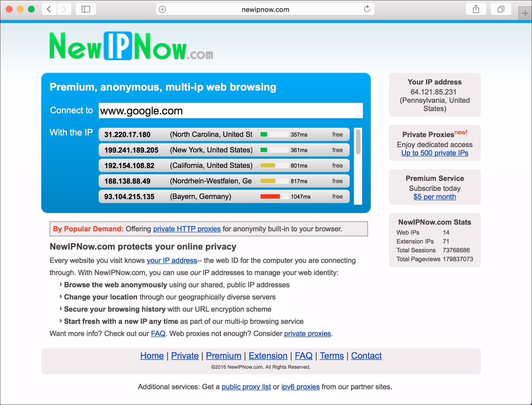532x405 pixels.
Task: Open the Extension footer link
Action: (268, 356)
